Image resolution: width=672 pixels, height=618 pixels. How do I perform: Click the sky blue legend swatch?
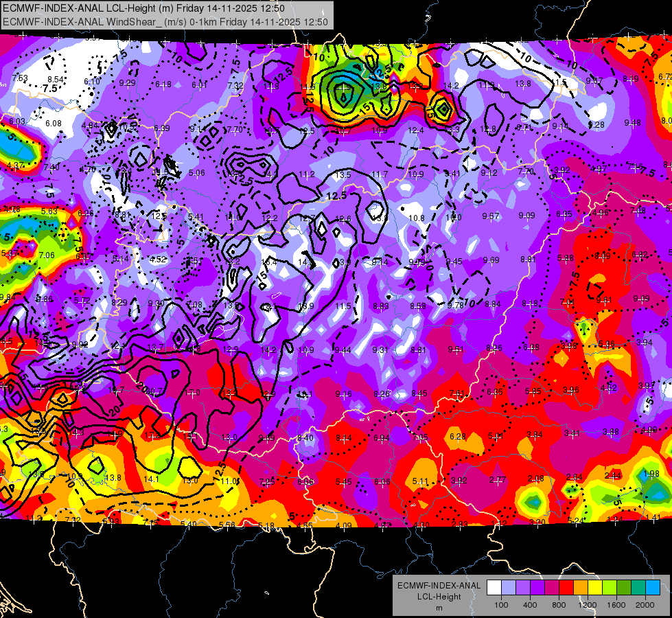click(652, 588)
